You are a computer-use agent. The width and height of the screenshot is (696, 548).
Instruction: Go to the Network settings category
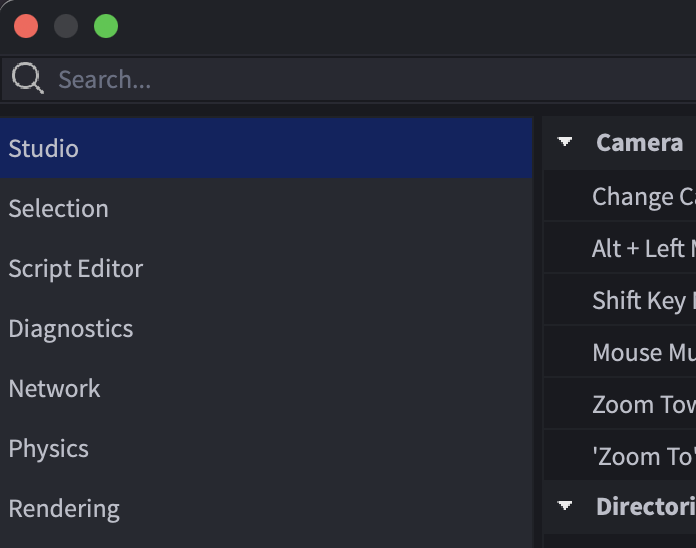pos(266,388)
